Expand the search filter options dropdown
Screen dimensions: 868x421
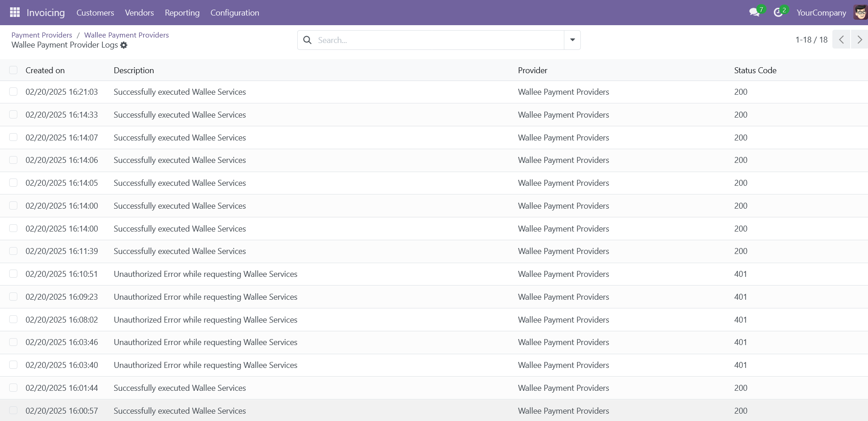click(572, 40)
